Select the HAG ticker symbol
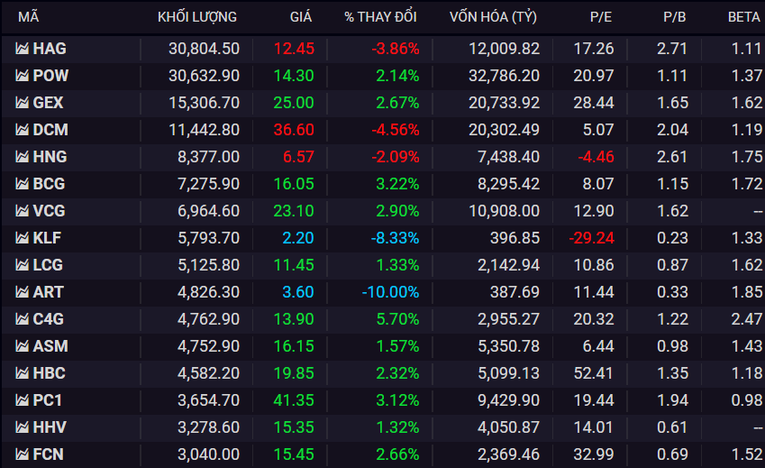The image size is (765, 468). [50, 48]
